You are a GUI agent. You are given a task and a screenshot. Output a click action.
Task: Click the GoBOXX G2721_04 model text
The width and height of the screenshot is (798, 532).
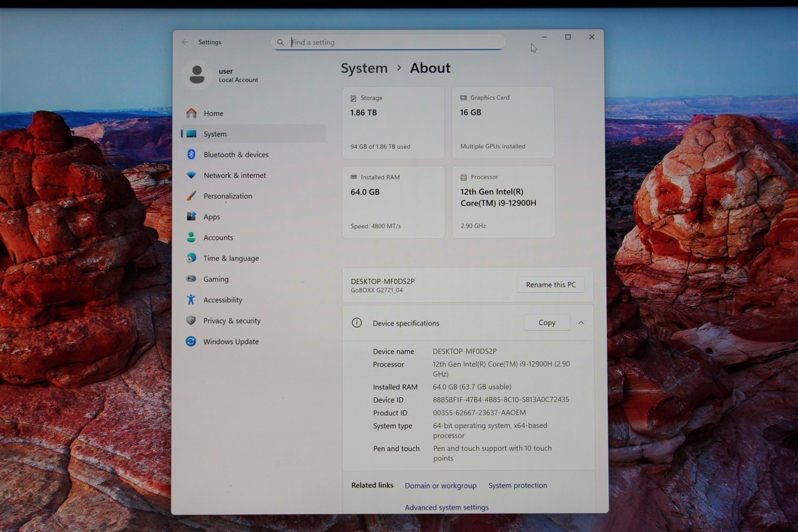[x=377, y=290]
